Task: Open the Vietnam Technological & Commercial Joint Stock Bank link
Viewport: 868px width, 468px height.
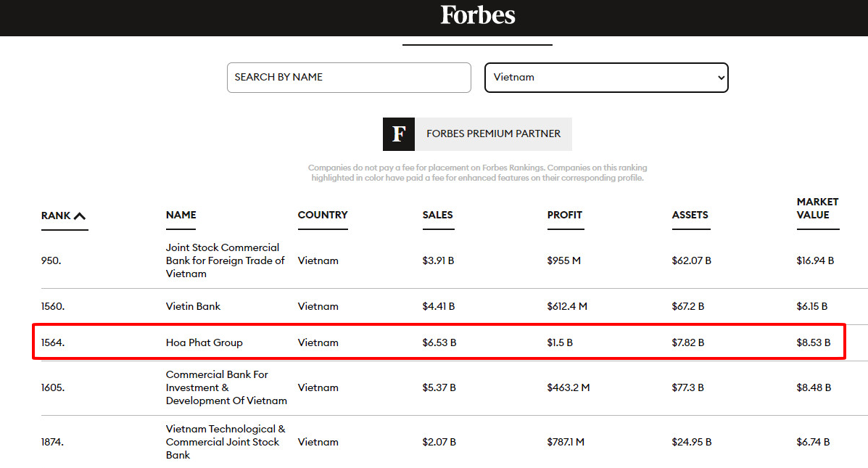Action: (225, 442)
